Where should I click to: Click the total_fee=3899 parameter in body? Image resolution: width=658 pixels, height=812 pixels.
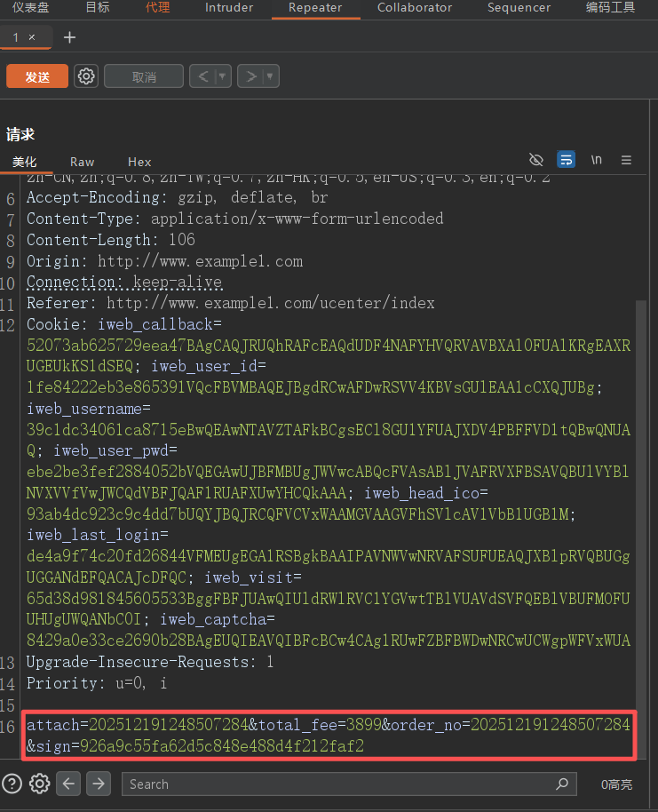[x=320, y=725]
